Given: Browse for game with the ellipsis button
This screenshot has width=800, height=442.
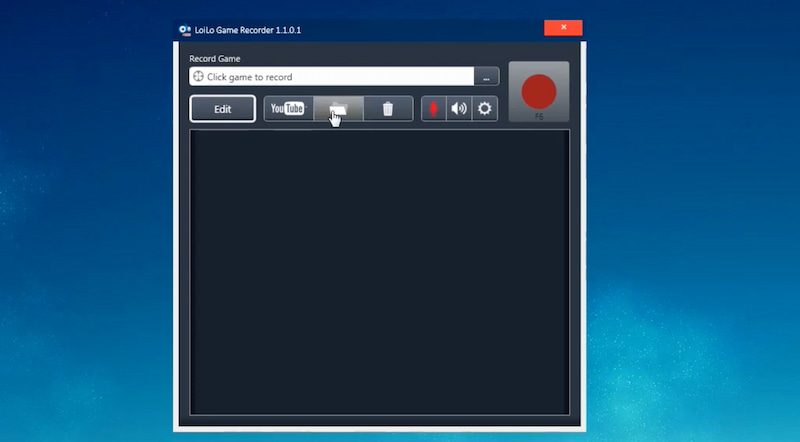Looking at the screenshot, I should pos(486,77).
